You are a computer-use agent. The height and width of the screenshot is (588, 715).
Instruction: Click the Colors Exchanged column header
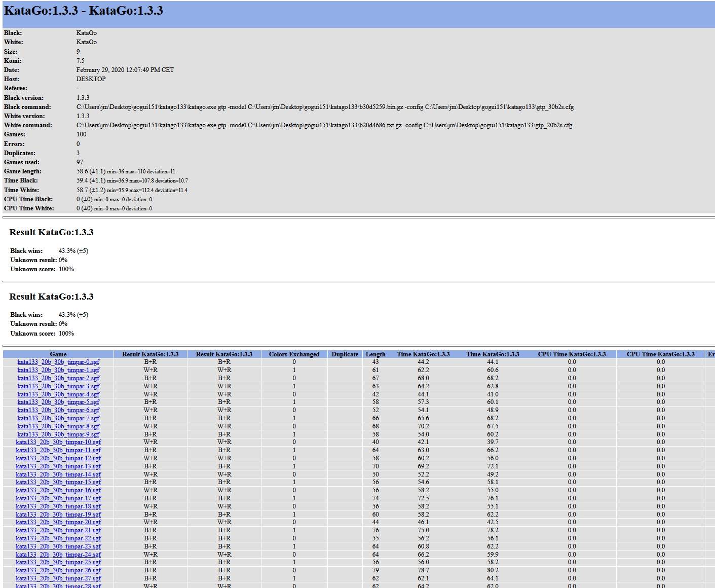[x=294, y=354]
